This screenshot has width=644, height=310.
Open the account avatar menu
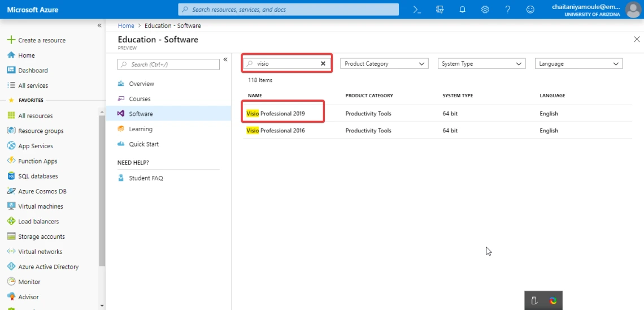pos(633,10)
